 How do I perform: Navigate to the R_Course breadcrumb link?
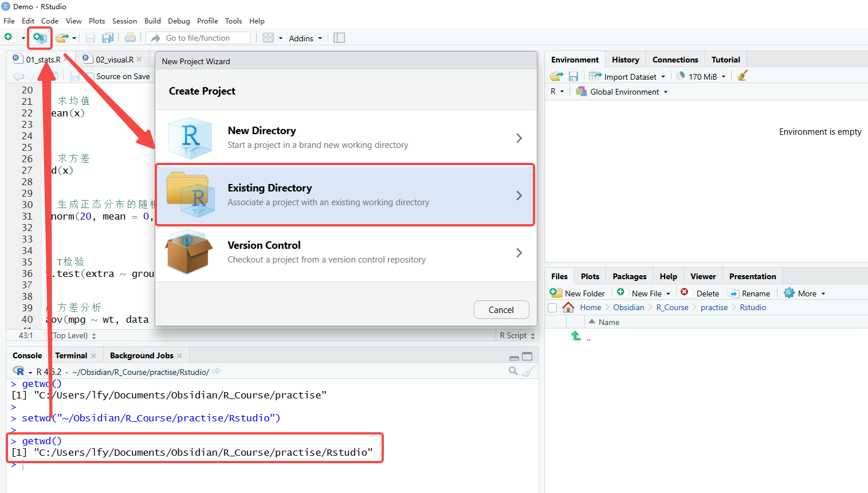pyautogui.click(x=672, y=307)
